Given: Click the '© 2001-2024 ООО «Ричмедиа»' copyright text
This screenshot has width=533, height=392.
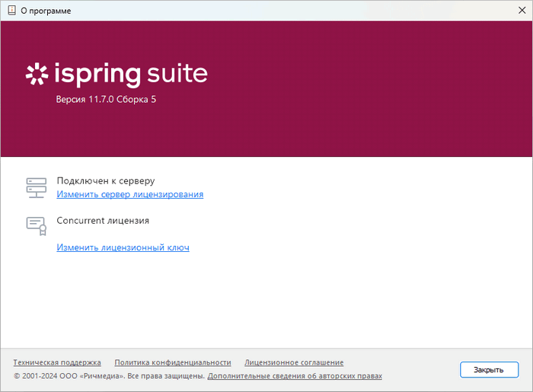Looking at the screenshot, I should pos(69,376).
